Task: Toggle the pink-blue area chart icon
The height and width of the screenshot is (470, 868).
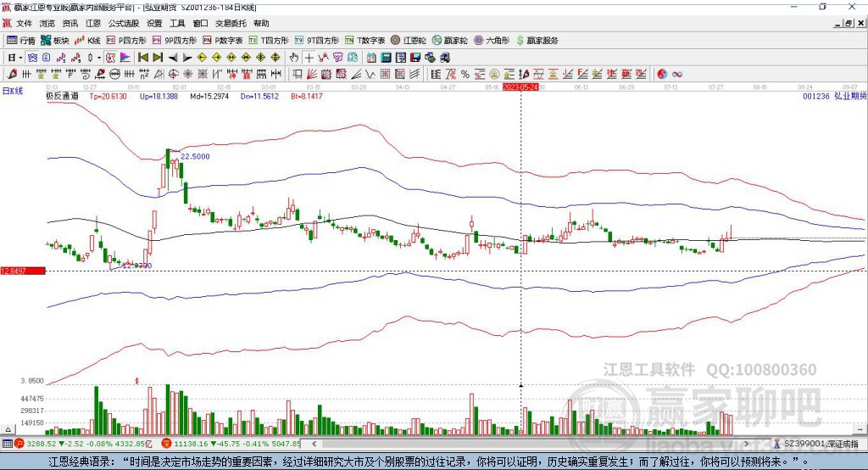Action: 125,58
